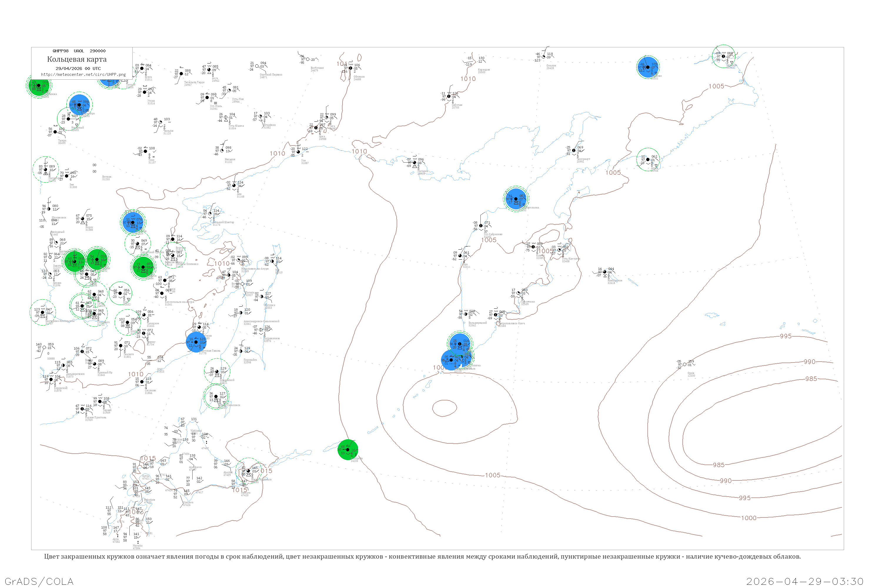Click the Аян station circle on the coast
Screen dimensions: 882x588
234,186
